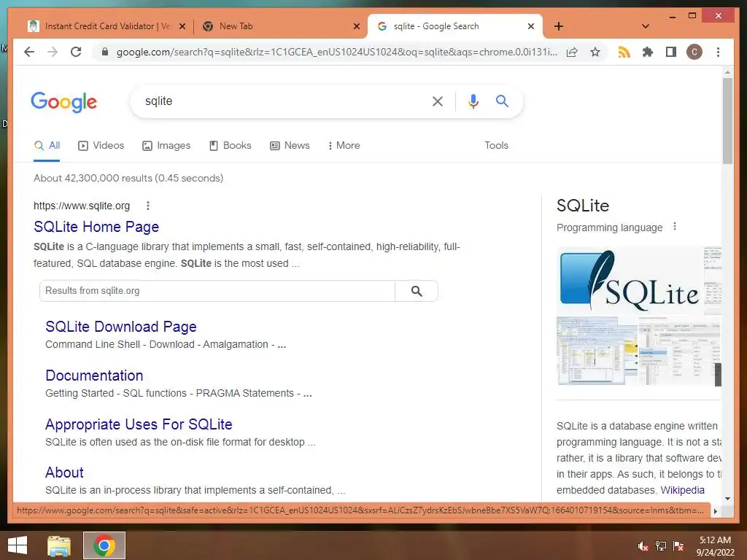Reload the current page
747x560 pixels.
(76, 52)
